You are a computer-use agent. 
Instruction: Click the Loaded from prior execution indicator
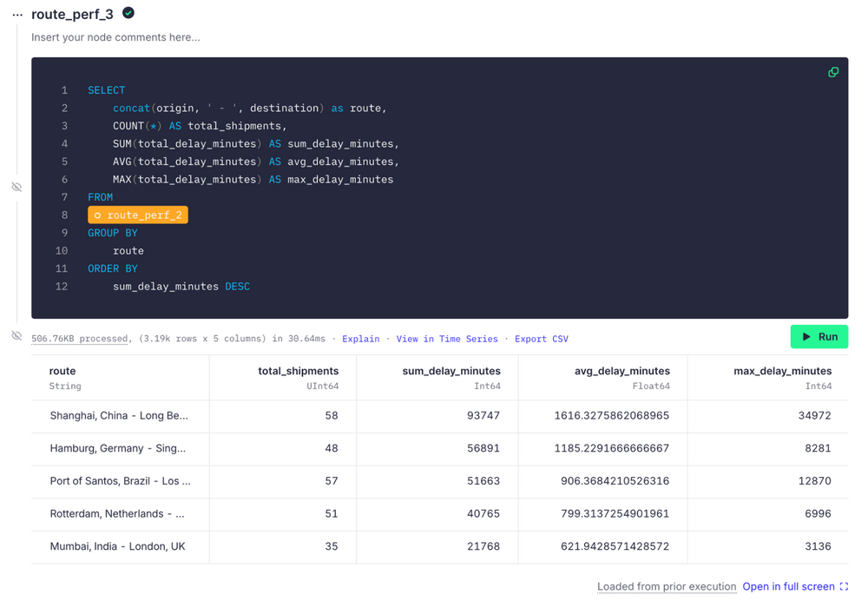[x=667, y=586]
